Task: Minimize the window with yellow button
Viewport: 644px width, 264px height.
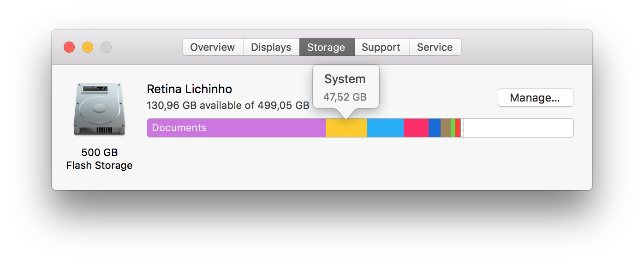Action: point(88,47)
